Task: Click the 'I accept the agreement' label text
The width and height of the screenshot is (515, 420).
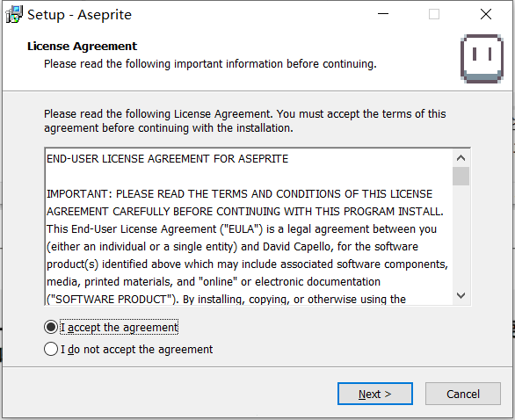Action: pos(119,328)
